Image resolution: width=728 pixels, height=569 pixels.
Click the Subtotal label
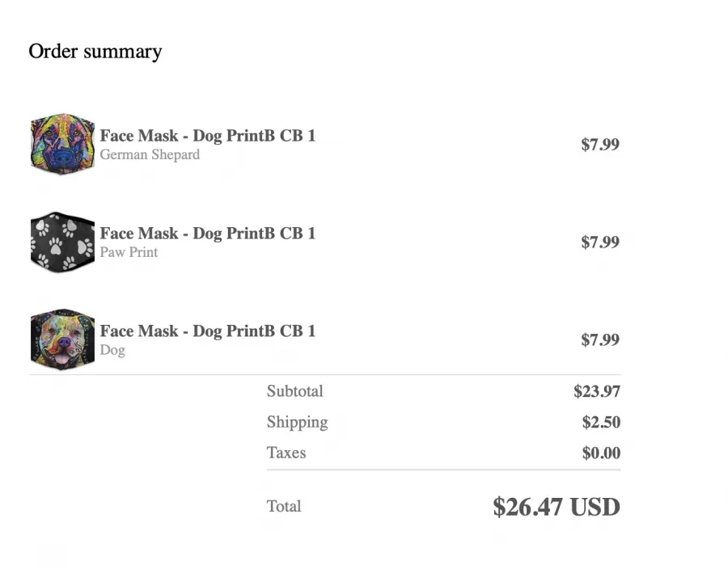[294, 391]
